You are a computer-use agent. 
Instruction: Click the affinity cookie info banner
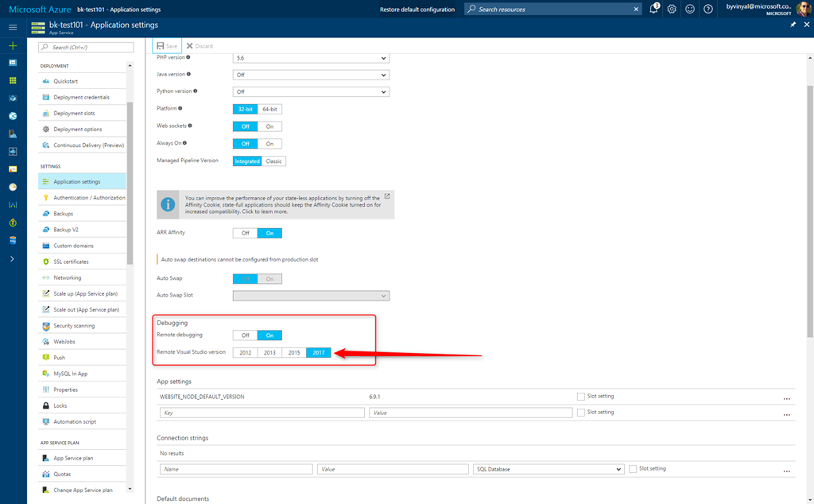276,204
